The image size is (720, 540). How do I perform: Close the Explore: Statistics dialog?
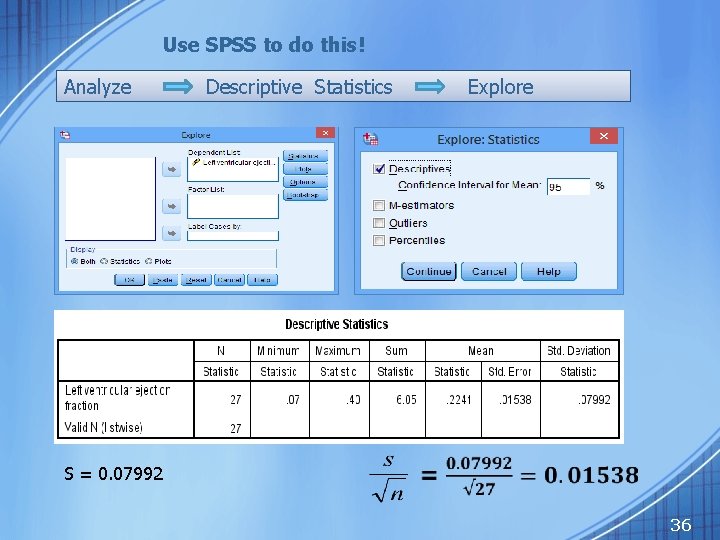pyautogui.click(x=603, y=136)
